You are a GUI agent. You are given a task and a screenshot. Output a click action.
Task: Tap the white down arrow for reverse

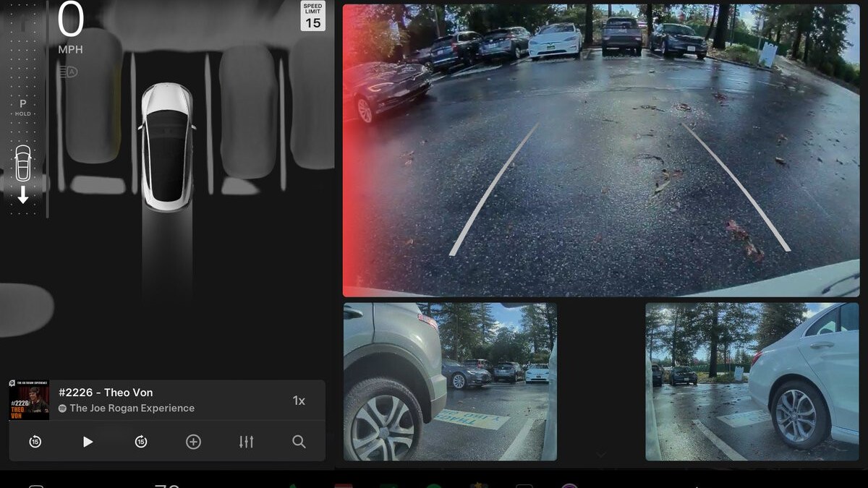(x=23, y=195)
